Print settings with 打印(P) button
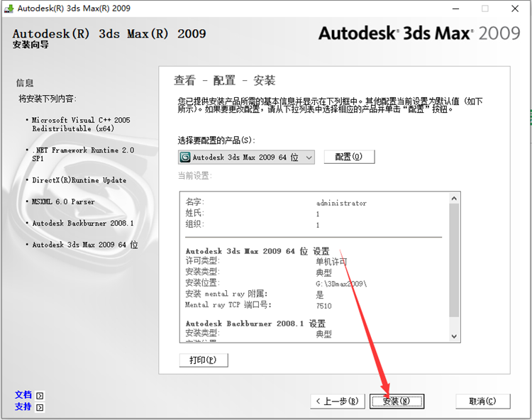Image resolution: width=532 pixels, height=420 pixels. tap(204, 360)
